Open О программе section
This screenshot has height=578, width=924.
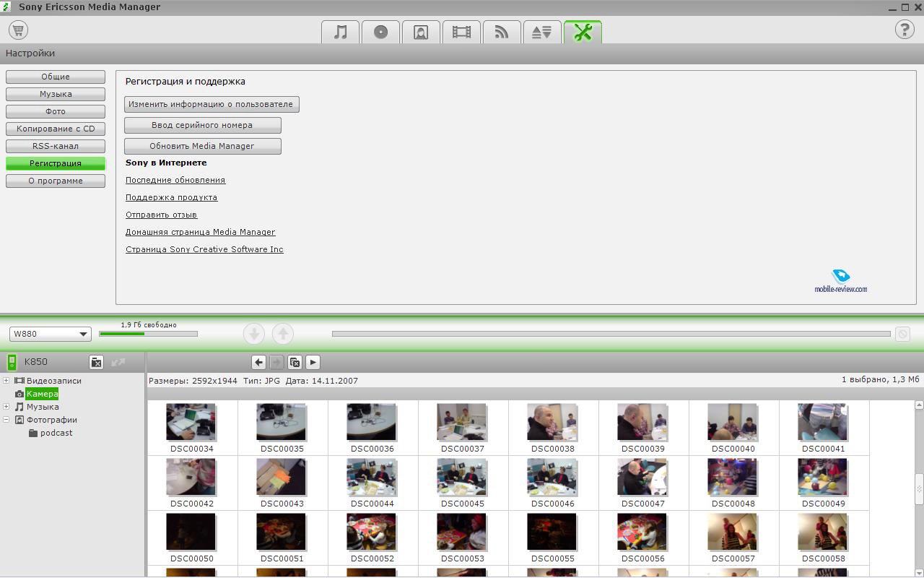pos(56,181)
